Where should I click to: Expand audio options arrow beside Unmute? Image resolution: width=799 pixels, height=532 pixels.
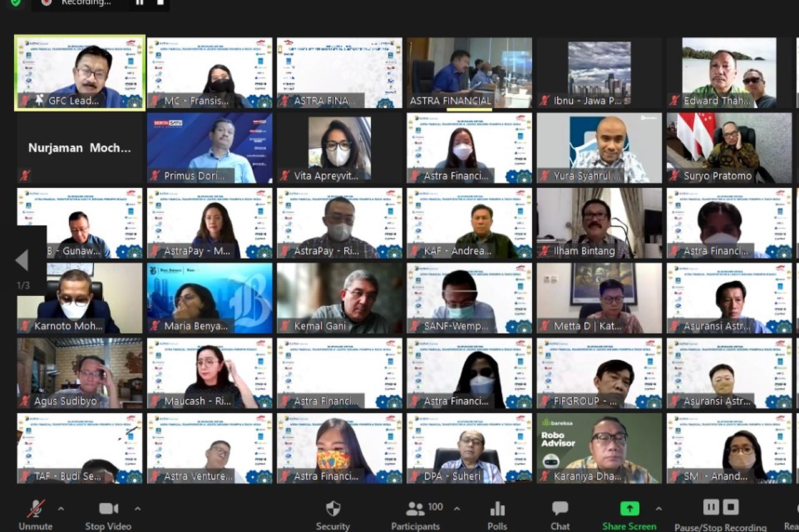click(61, 509)
